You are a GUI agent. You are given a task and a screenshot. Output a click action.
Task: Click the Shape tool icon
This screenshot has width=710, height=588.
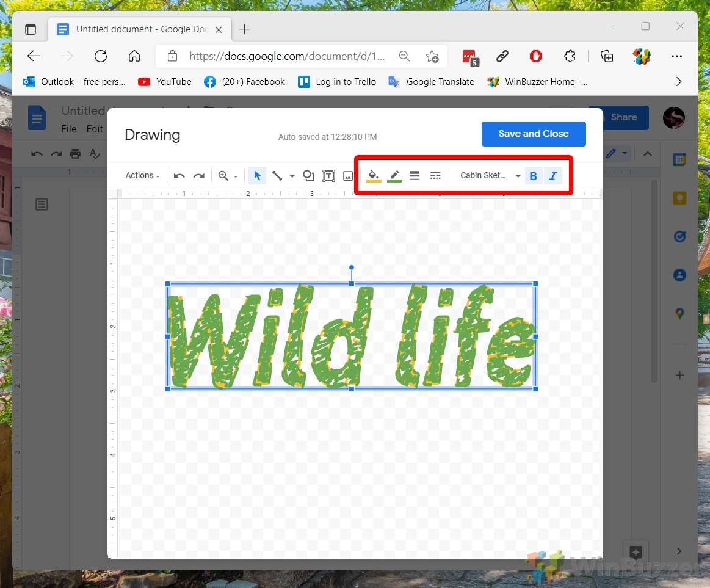tap(308, 176)
